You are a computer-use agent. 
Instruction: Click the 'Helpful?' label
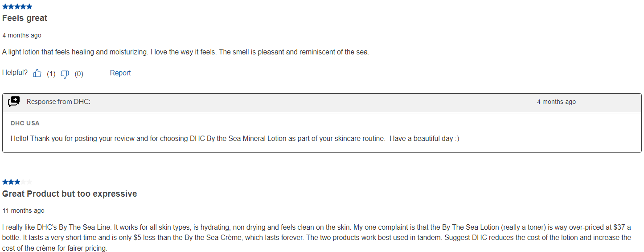pos(15,73)
